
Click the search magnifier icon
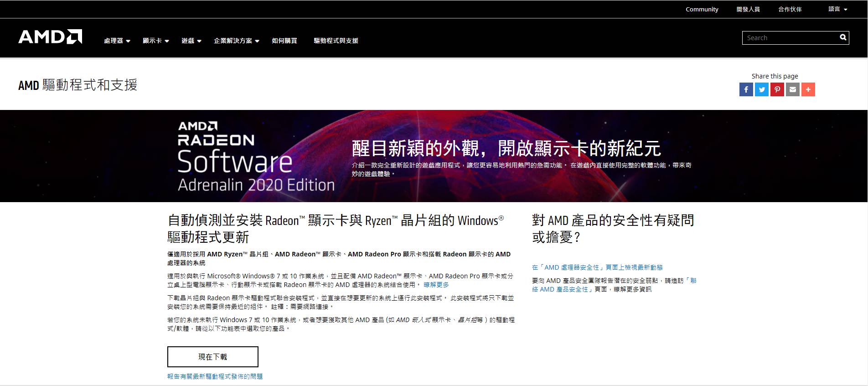pos(843,37)
